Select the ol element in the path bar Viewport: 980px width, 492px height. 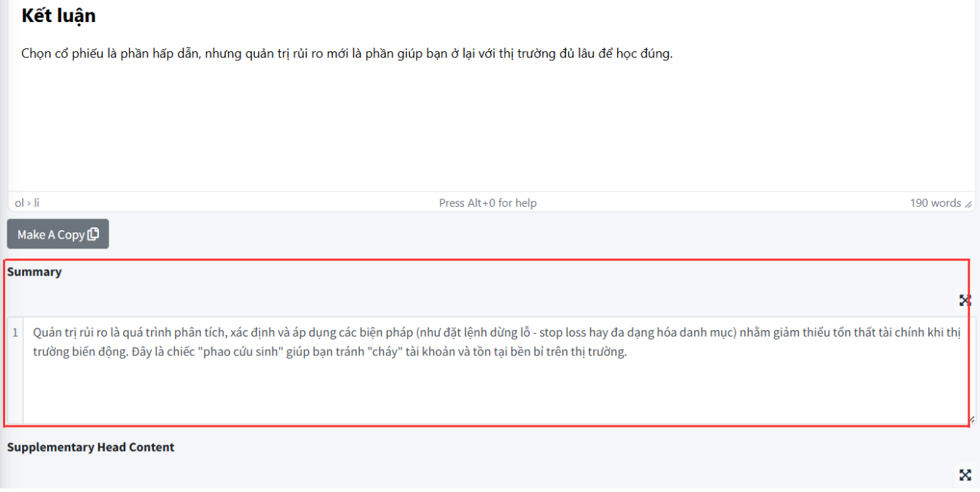(x=20, y=203)
